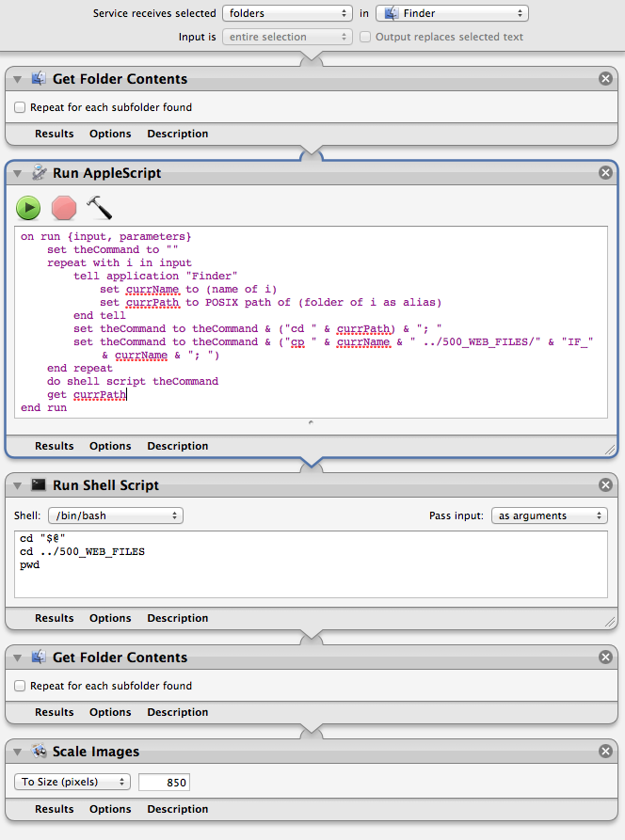Enable 'Repeat for each subfolder found' in fourth action

coord(20,686)
